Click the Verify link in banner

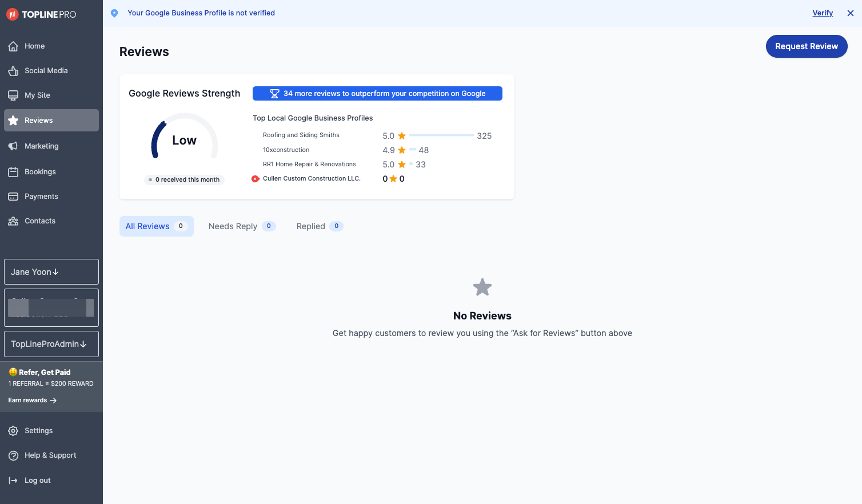(823, 13)
